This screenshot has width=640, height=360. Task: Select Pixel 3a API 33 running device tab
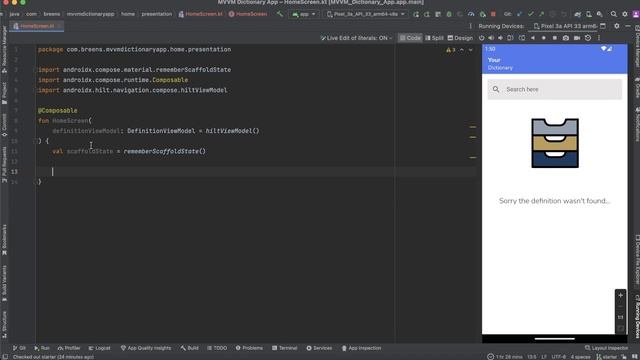tap(565, 26)
